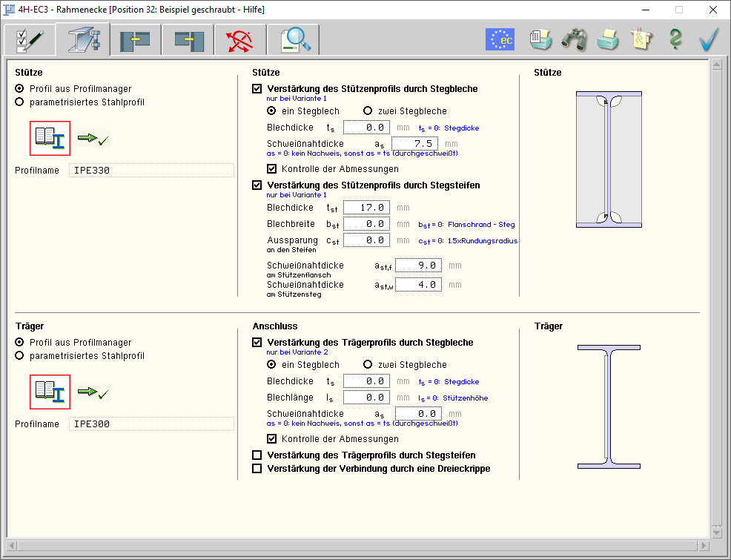Open profile manager book icon for Stütze
Screen dimensions: 731x560
(x=50, y=138)
